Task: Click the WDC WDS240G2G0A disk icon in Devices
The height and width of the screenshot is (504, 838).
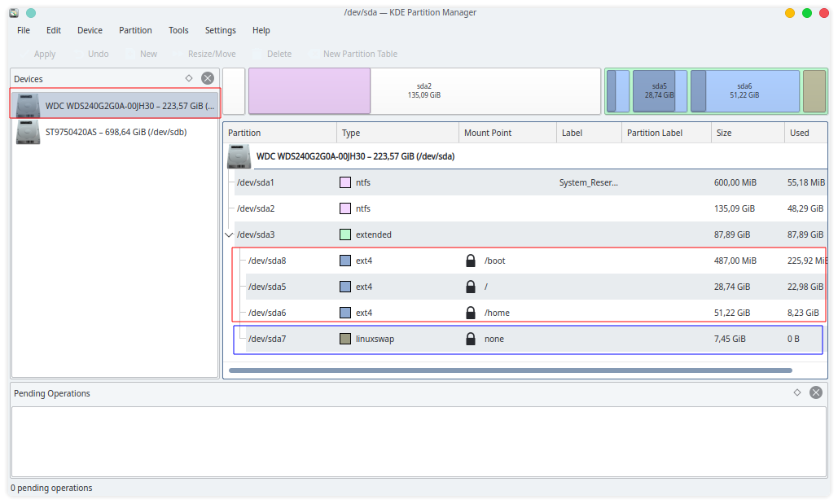Action: pos(28,105)
